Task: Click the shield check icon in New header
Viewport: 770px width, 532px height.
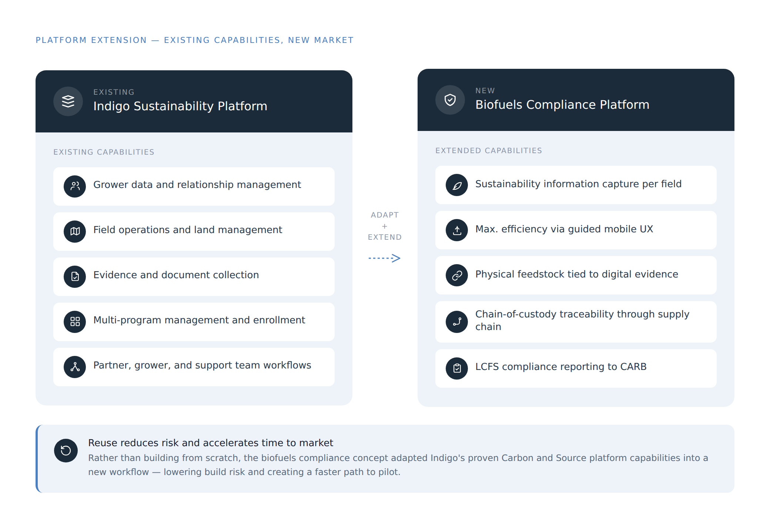Action: click(x=450, y=100)
